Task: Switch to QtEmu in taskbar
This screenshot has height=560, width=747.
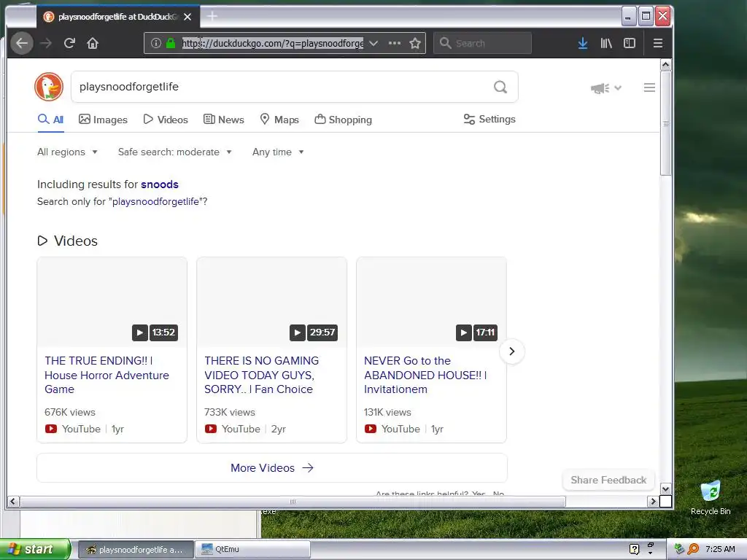Action: click(252, 549)
